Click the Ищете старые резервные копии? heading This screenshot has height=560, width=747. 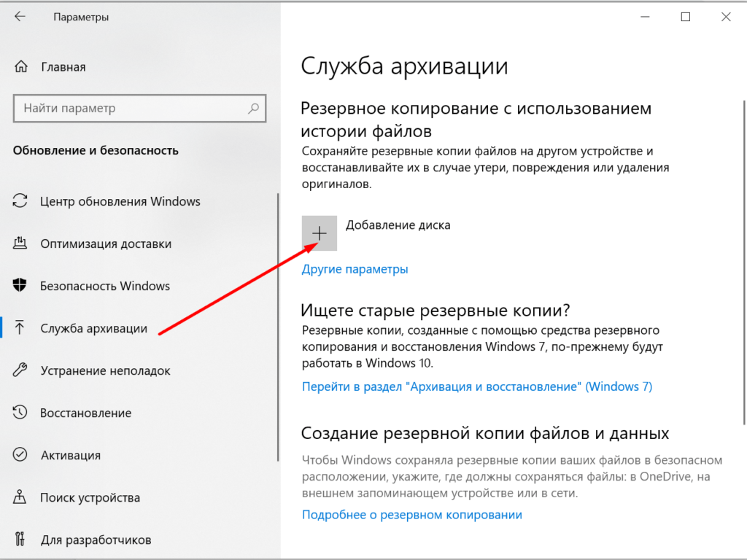[x=436, y=311]
